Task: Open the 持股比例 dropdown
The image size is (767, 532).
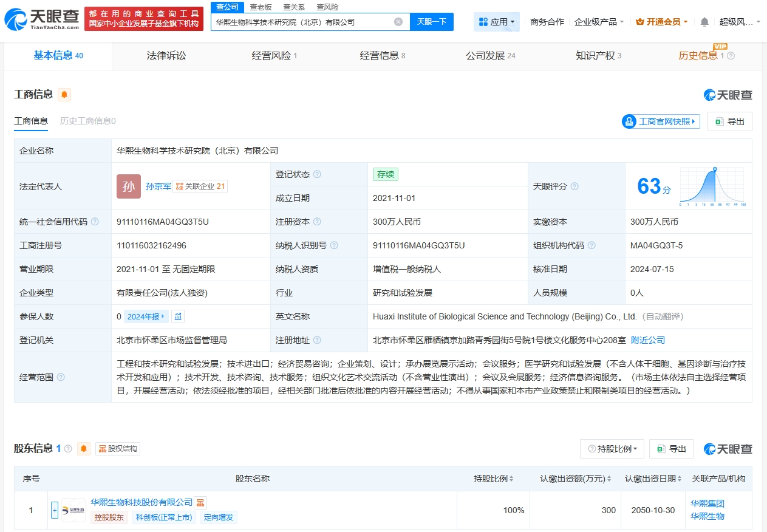Action: 612,449
